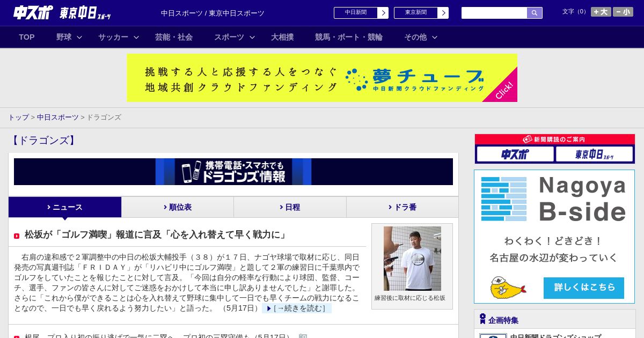Open 大相撲 navigation item

[282, 37]
